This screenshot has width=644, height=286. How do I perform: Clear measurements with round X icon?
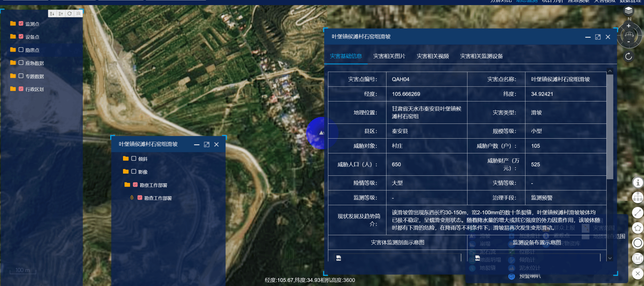(x=638, y=273)
